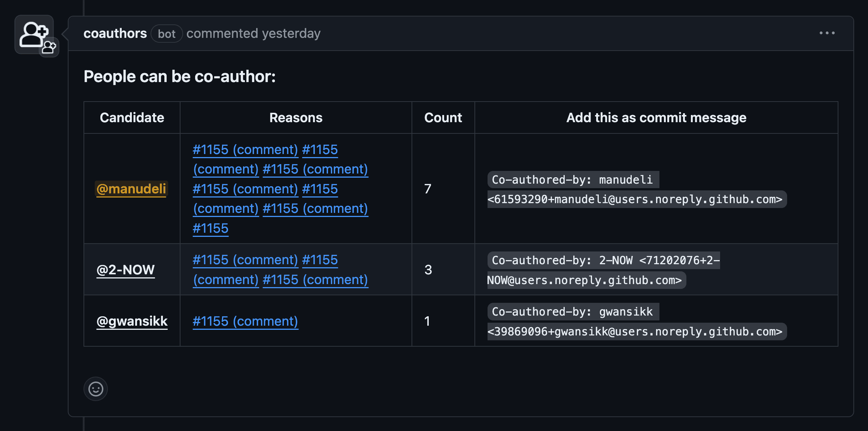Open the @gwansikk candidate profile
The height and width of the screenshot is (431, 868).
(132, 321)
